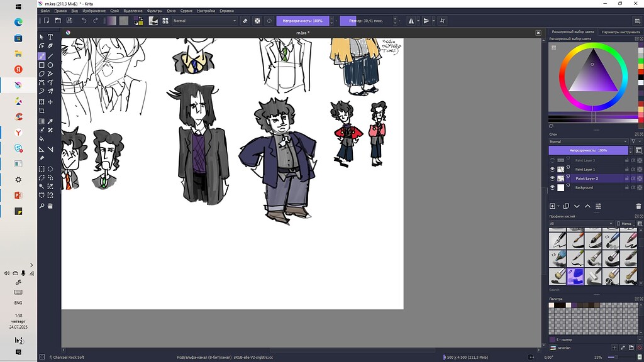This screenshot has height=362, width=644.
Task: Select the highlighted blue brush preset thumbnail
Action: (575, 277)
